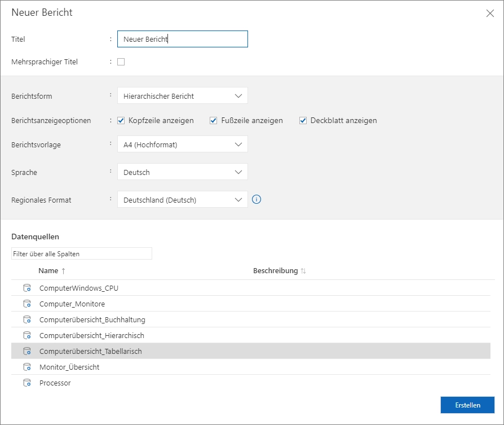
Task: Expand the Regionales Format dropdown
Action: click(182, 199)
